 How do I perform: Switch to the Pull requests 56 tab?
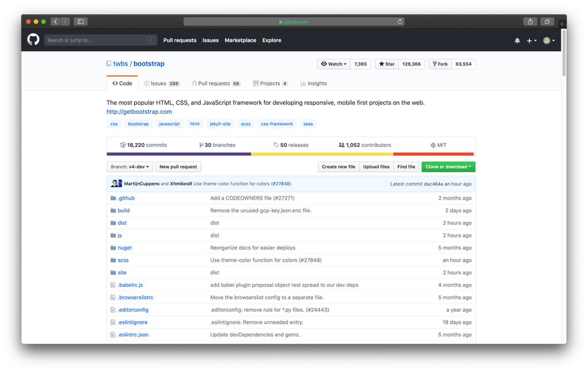(216, 83)
